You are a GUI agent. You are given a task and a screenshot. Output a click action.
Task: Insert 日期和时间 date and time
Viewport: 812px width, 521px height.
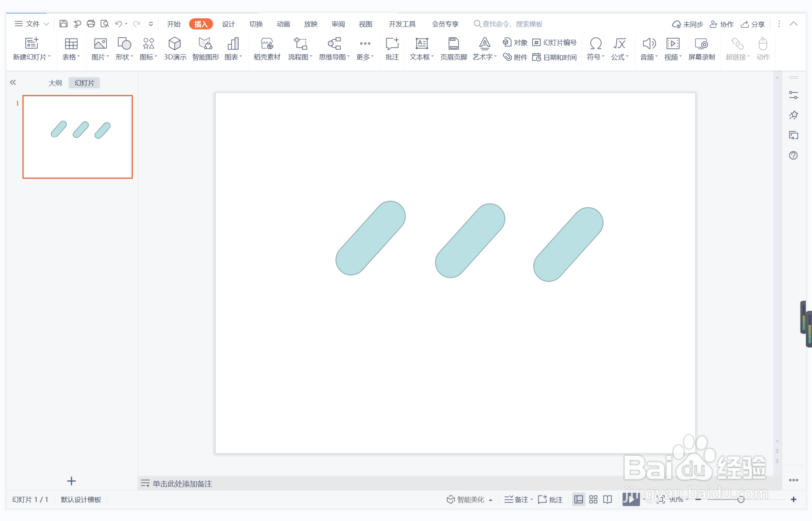click(x=555, y=57)
